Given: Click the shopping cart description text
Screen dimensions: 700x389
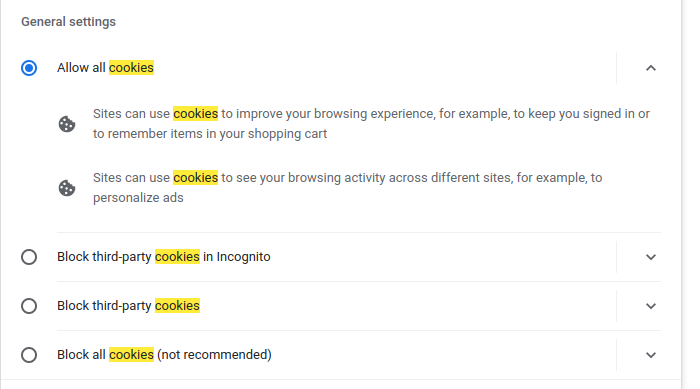Looking at the screenshot, I should point(371,124).
